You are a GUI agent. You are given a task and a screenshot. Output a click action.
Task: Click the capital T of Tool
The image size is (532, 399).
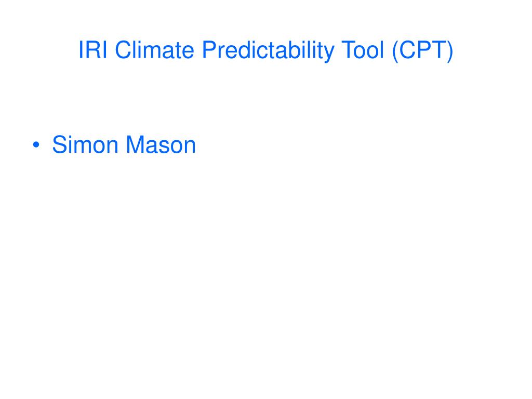tap(348, 50)
